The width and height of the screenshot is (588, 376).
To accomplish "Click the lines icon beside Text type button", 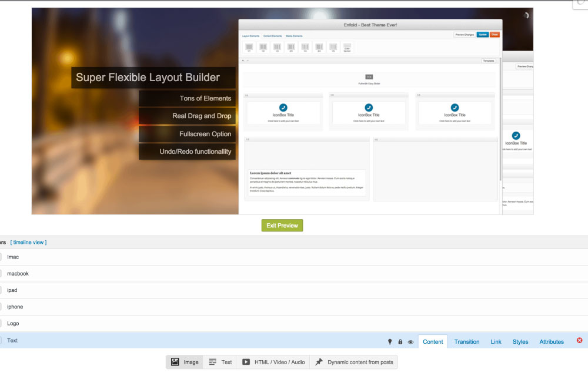I will (x=213, y=362).
